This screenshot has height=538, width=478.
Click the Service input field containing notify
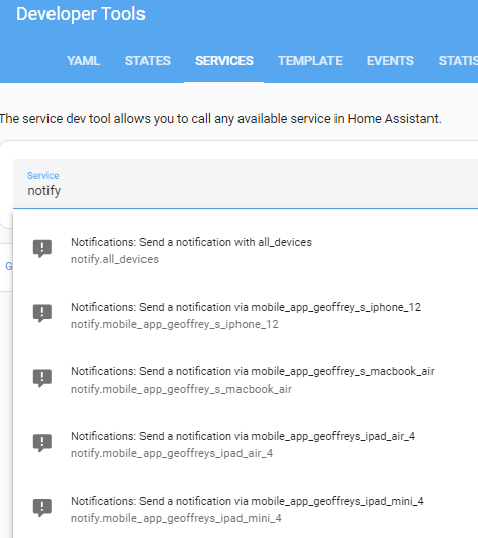[245, 184]
